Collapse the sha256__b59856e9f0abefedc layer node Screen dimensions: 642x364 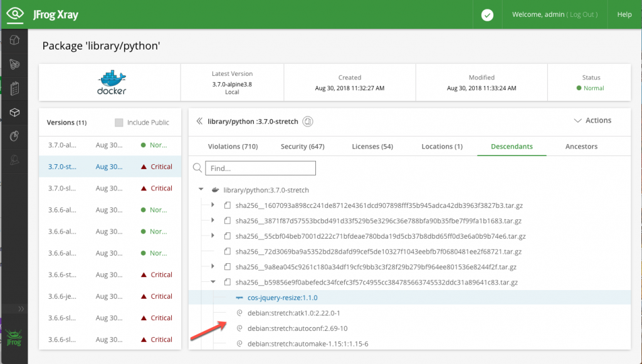coord(213,282)
